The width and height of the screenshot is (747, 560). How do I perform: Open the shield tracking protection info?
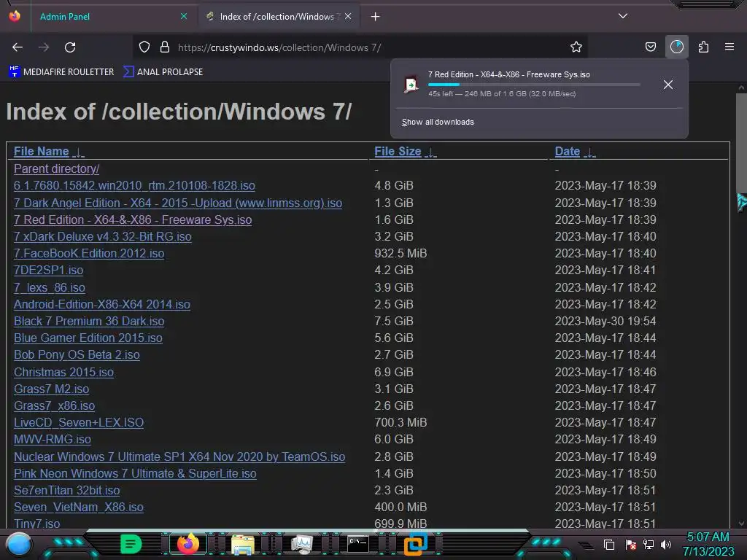click(x=144, y=47)
